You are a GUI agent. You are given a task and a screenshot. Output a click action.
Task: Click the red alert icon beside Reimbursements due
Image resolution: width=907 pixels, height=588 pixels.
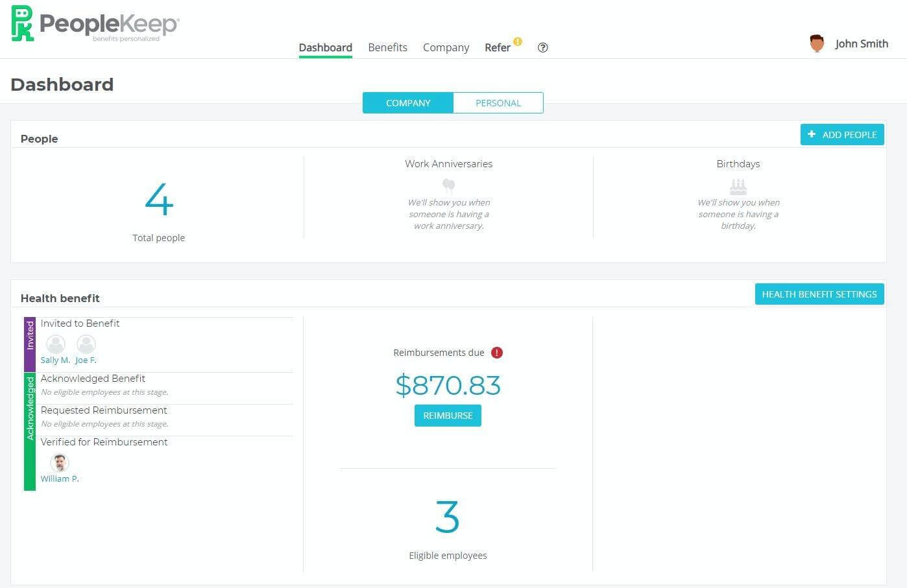point(497,352)
